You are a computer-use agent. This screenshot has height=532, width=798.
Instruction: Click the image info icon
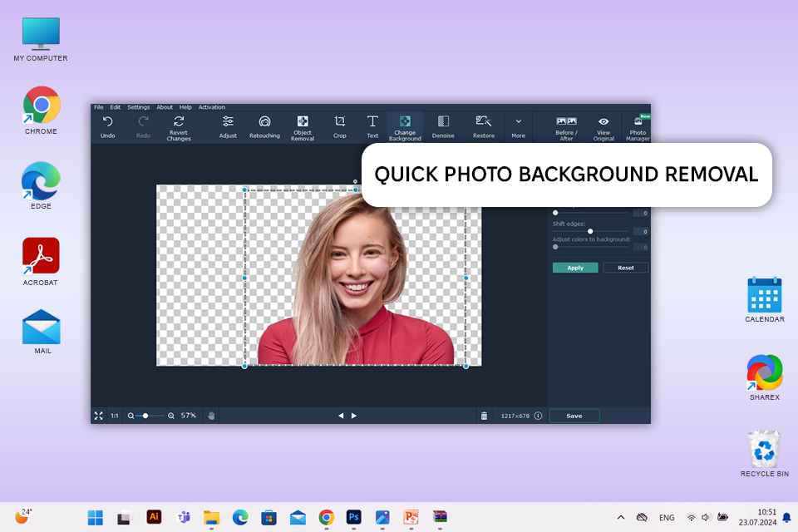(x=538, y=416)
